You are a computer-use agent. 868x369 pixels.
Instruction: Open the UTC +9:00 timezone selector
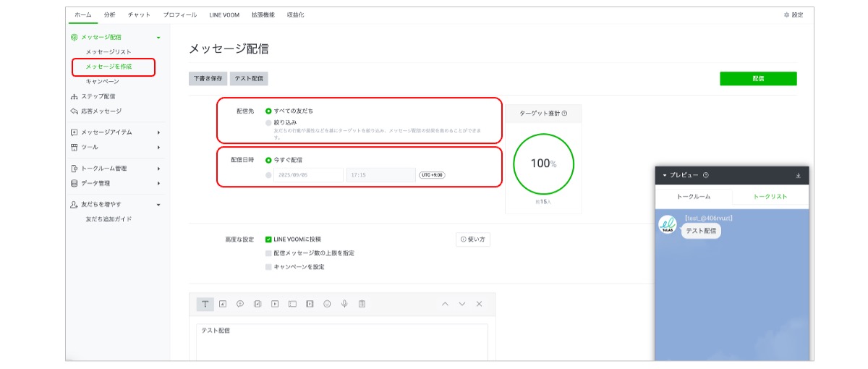tap(432, 175)
